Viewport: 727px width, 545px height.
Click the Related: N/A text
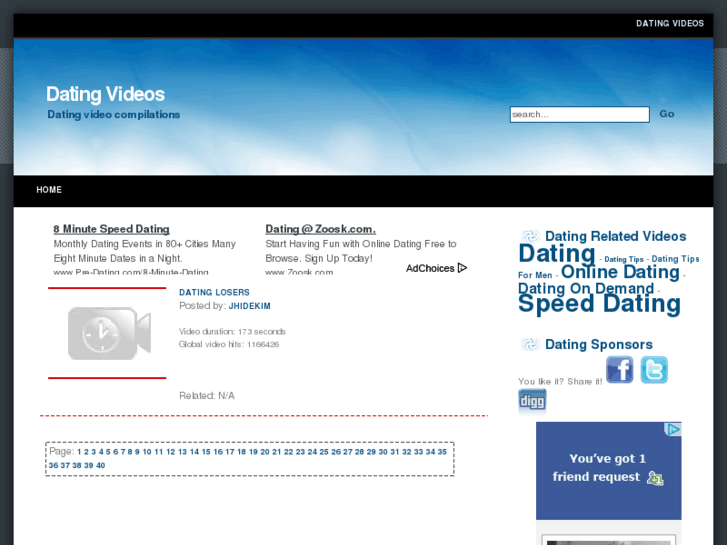pyautogui.click(x=207, y=396)
